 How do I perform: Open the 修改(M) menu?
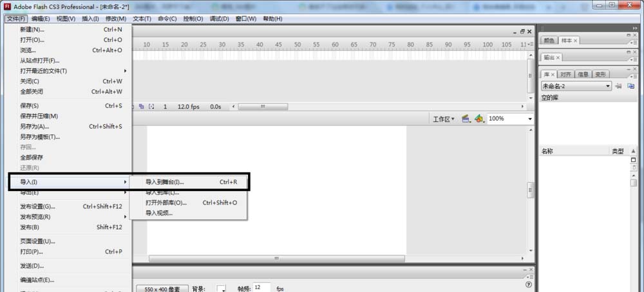coord(116,19)
